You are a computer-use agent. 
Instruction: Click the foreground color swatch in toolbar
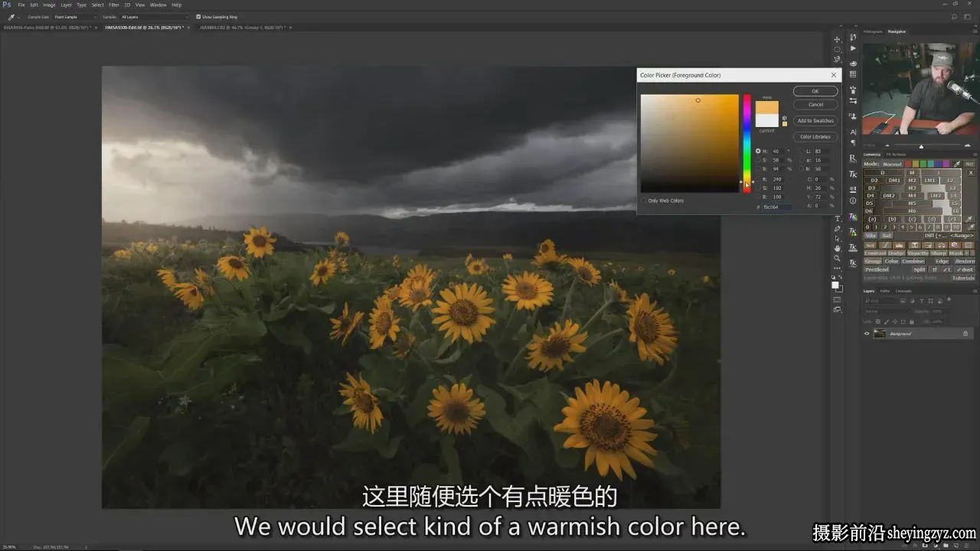[835, 285]
